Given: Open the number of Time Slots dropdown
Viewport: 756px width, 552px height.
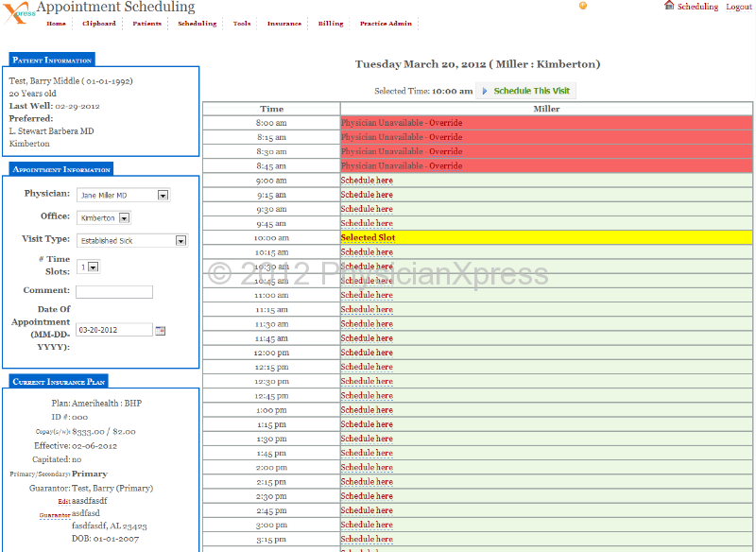Looking at the screenshot, I should (93, 267).
